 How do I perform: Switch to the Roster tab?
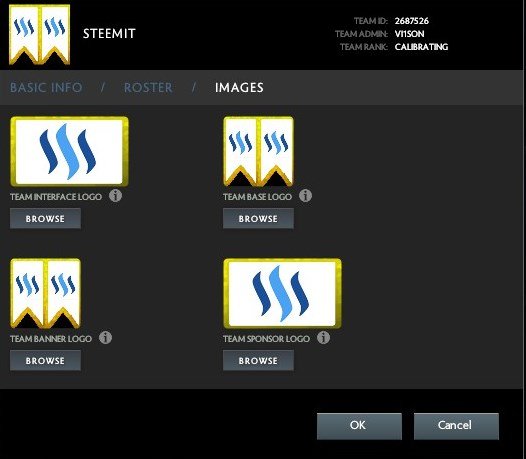148,88
